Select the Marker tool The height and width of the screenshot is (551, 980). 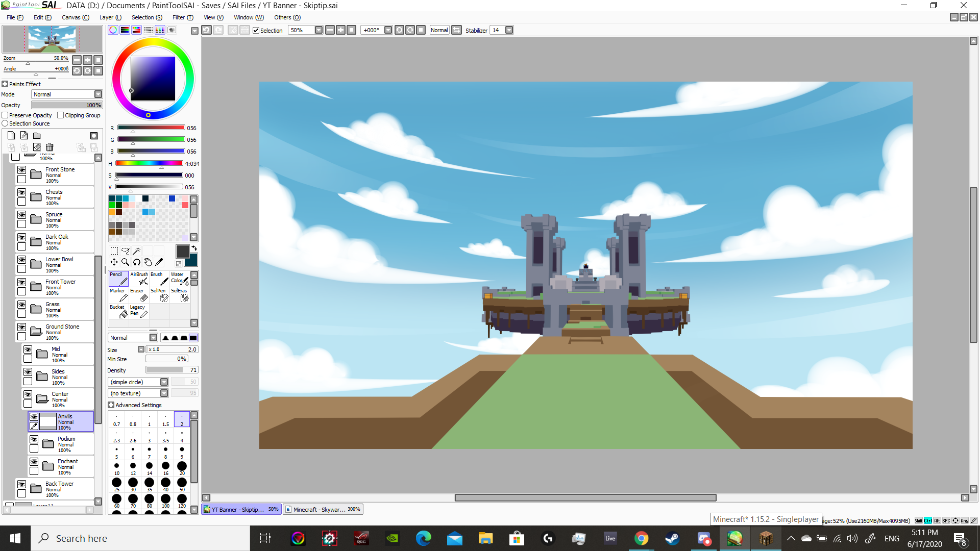(x=118, y=295)
